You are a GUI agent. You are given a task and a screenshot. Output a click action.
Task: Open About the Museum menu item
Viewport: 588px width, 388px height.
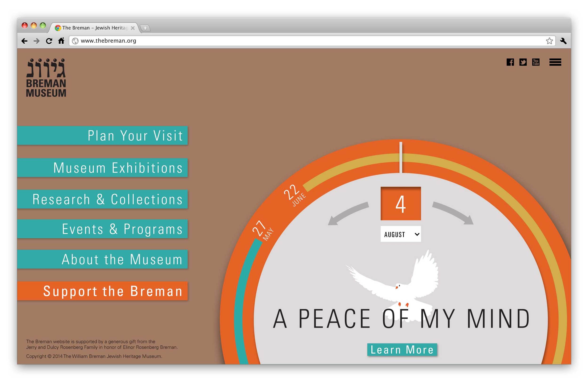[102, 259]
